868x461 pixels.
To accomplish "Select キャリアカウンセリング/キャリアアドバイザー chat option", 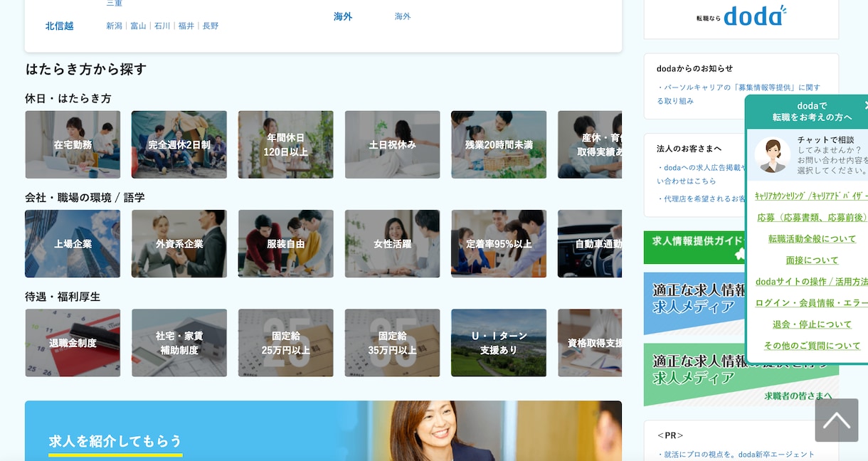I will click(811, 196).
